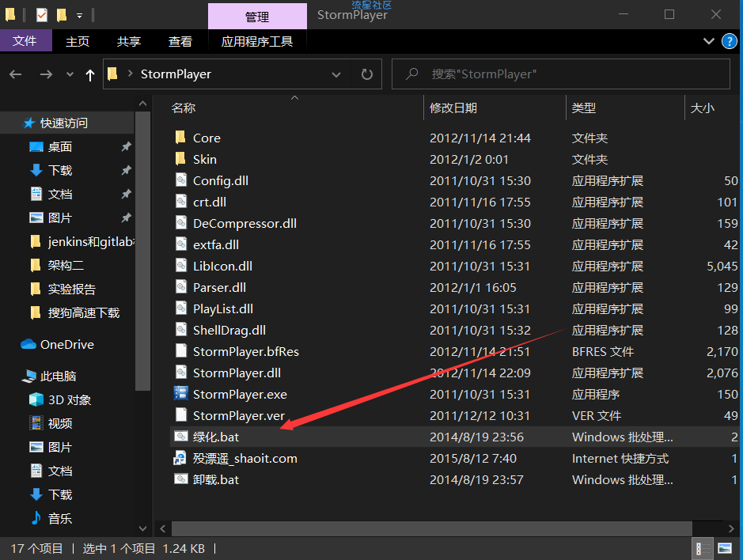
Task: Select 快速访问 in the navigation pane
Action: pos(63,123)
